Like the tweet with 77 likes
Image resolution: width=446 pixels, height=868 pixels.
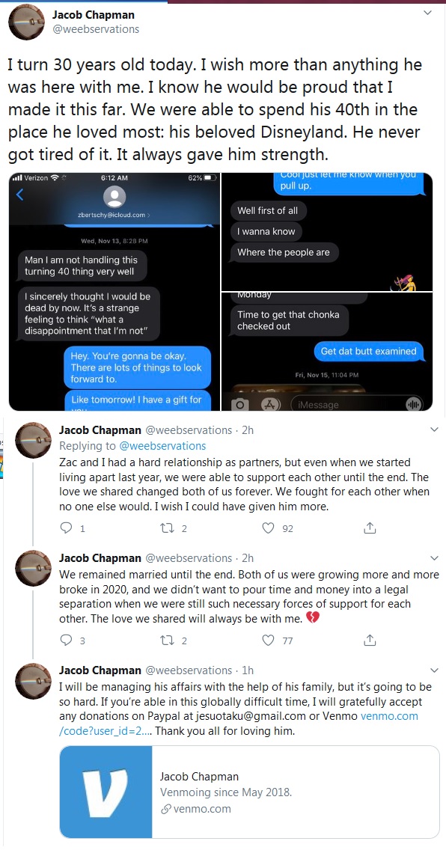(269, 641)
